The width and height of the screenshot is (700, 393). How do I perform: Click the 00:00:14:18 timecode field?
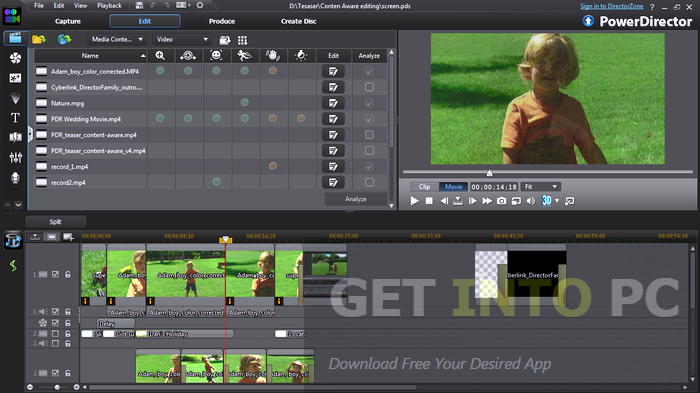click(494, 187)
